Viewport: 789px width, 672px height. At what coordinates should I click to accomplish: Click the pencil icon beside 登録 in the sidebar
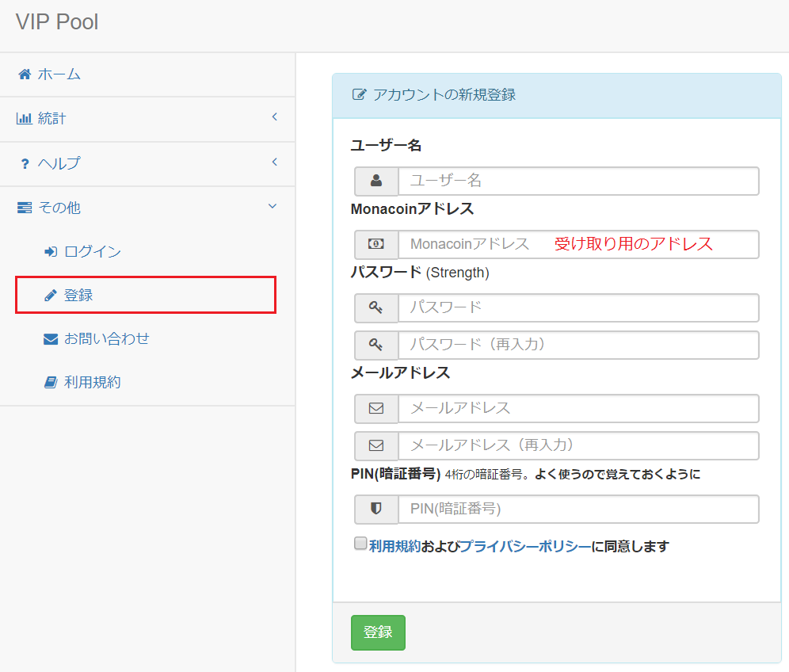click(x=51, y=296)
